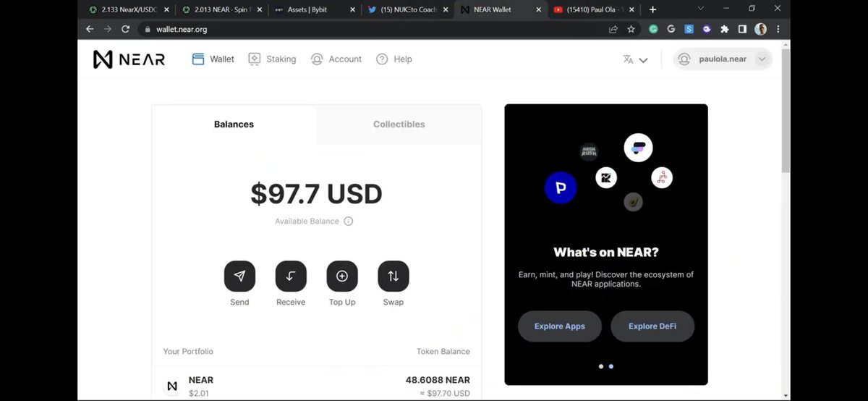Click the small dark avocado app icon

634,202
